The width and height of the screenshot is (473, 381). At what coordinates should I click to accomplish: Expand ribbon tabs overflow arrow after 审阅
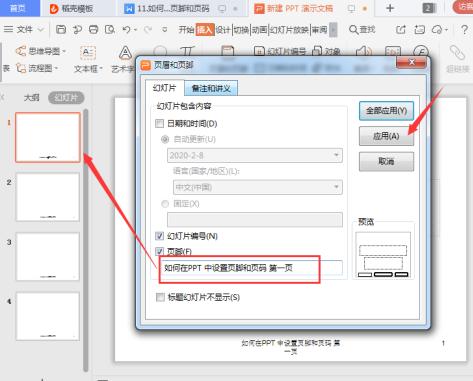click(x=333, y=30)
